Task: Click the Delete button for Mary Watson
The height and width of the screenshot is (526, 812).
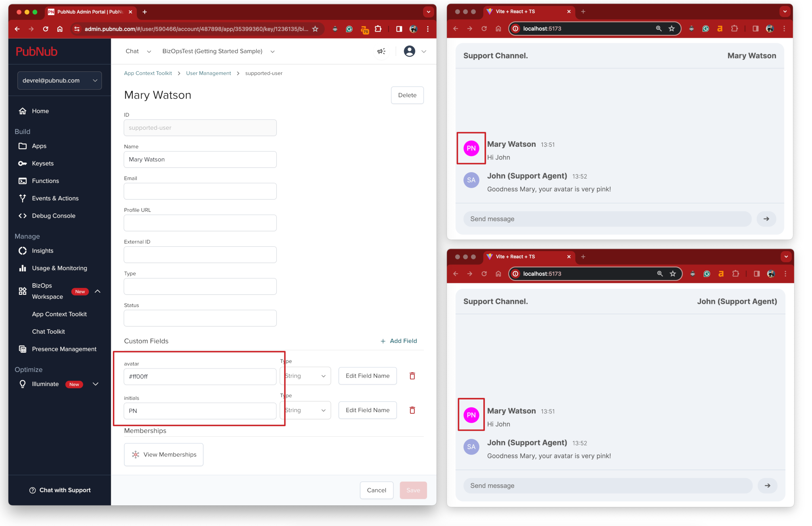Action: 407,95
